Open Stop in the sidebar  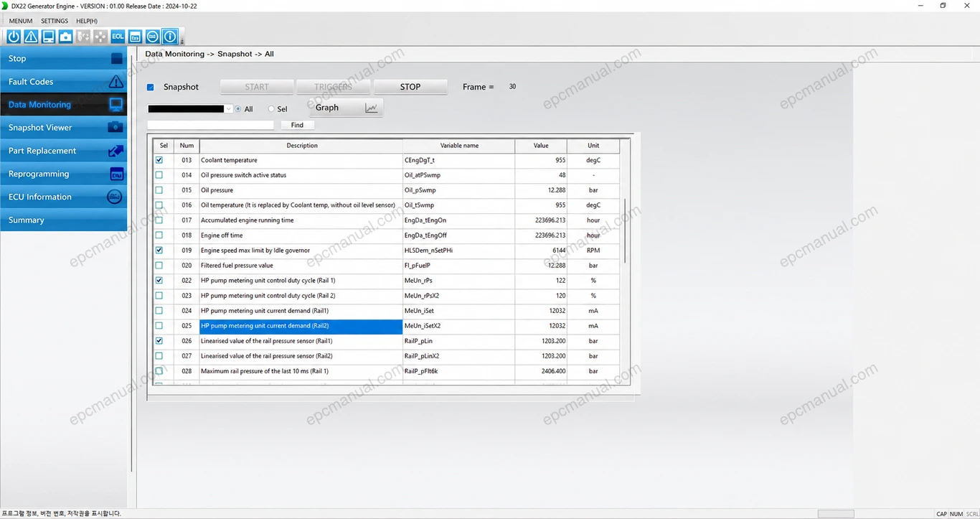click(64, 59)
